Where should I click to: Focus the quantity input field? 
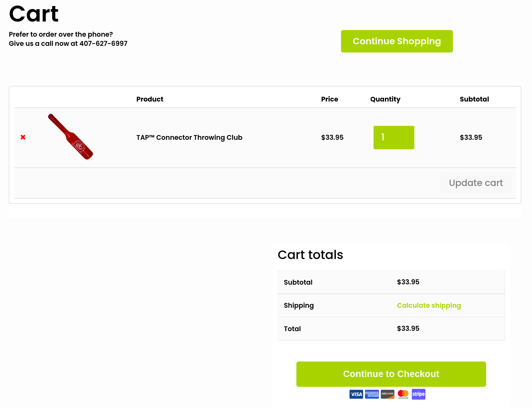pyautogui.click(x=394, y=138)
